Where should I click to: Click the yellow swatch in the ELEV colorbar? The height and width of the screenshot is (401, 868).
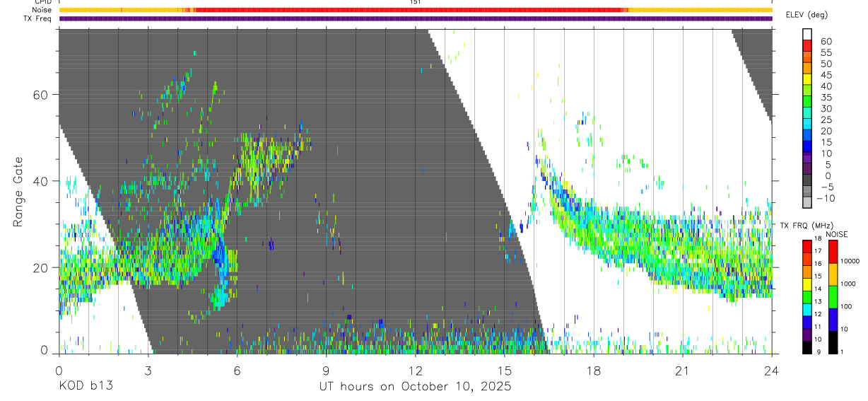pos(807,79)
